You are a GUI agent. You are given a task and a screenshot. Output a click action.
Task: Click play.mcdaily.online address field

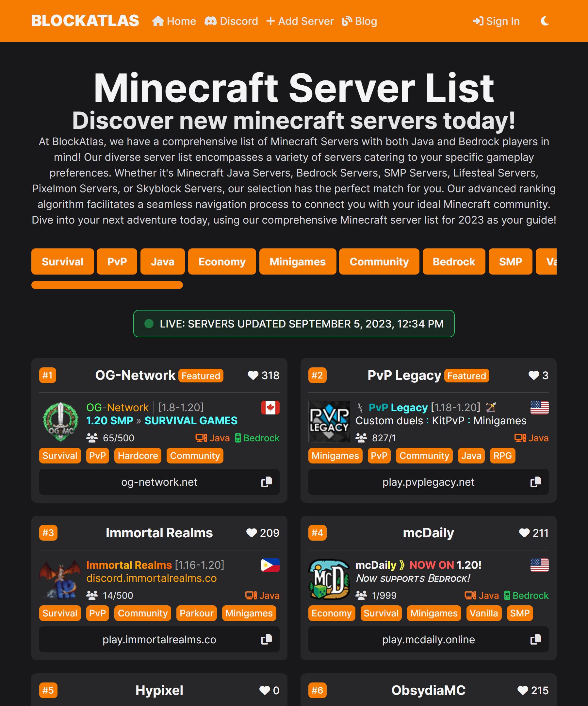(x=428, y=639)
